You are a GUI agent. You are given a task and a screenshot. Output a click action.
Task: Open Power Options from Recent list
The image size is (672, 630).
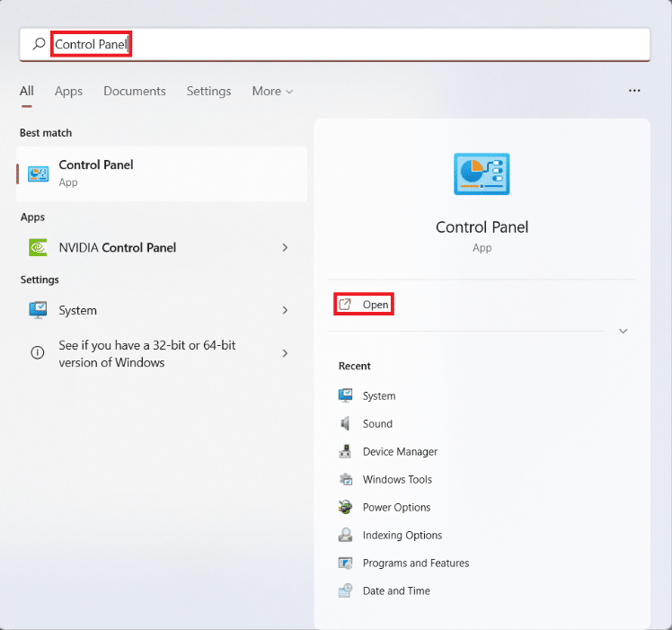click(x=396, y=508)
